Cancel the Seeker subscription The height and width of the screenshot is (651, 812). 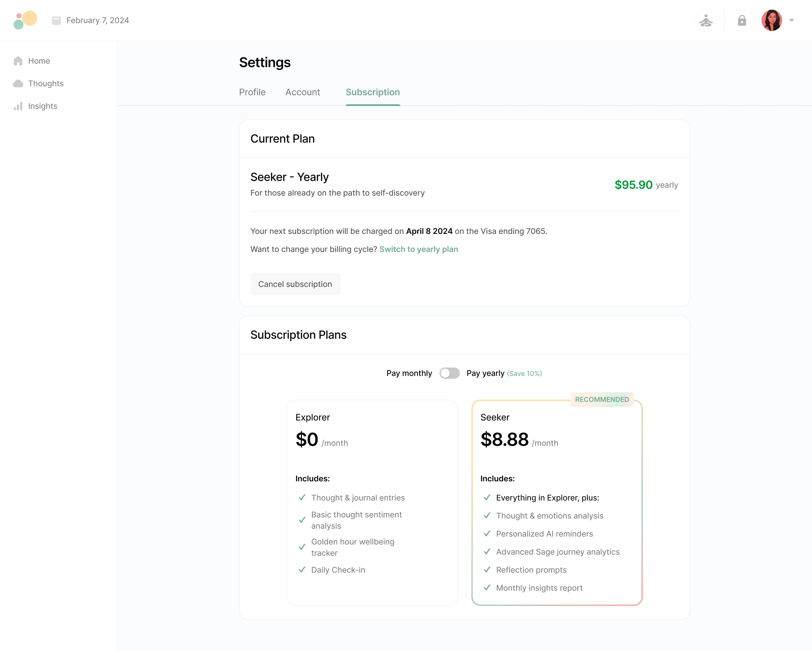click(295, 284)
